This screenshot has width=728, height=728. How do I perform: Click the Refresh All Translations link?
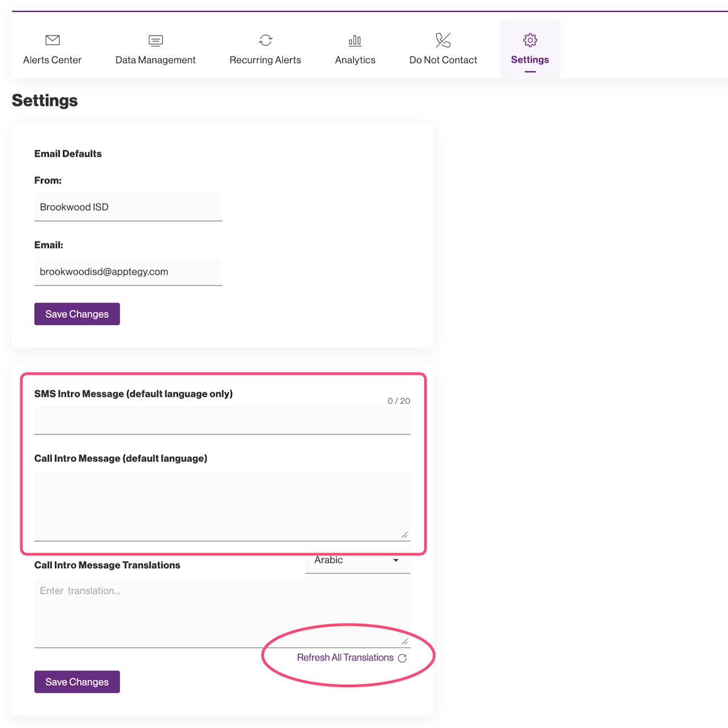click(x=345, y=657)
